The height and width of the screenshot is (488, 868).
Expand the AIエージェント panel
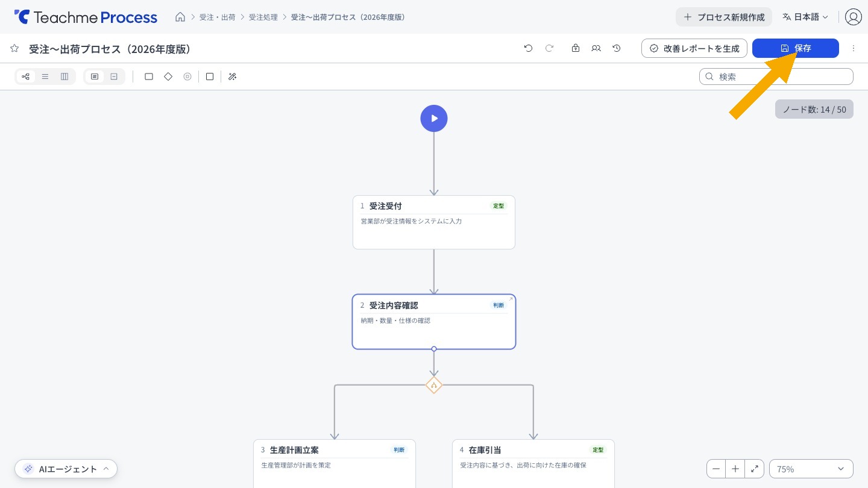[x=66, y=469]
